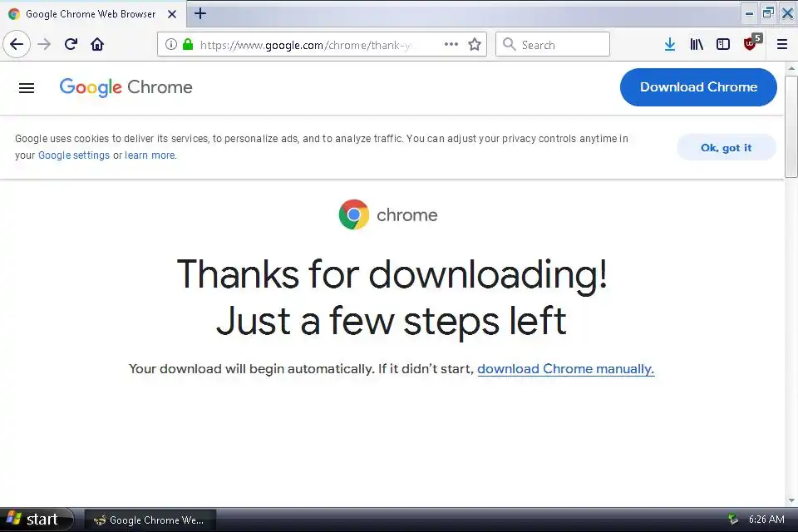The width and height of the screenshot is (798, 532).
Task: Select the Google Chrome Web Browser tab
Action: pyautogui.click(x=91, y=14)
